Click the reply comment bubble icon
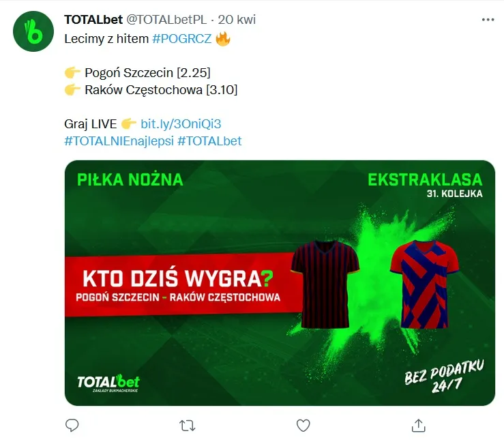Viewport: 504px width, 442px height. (x=72, y=425)
